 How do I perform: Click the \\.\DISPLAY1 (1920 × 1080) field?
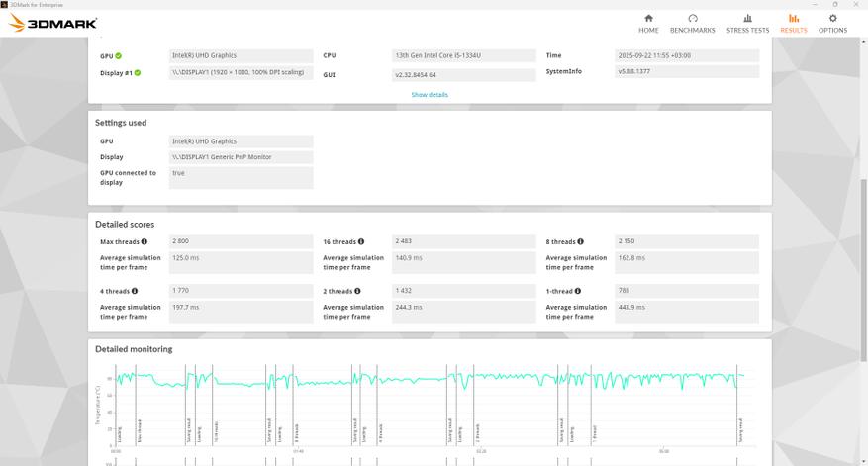(241, 72)
